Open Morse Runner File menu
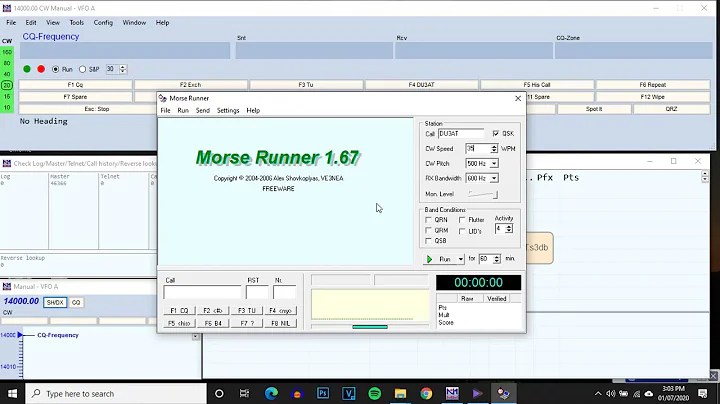 point(165,111)
